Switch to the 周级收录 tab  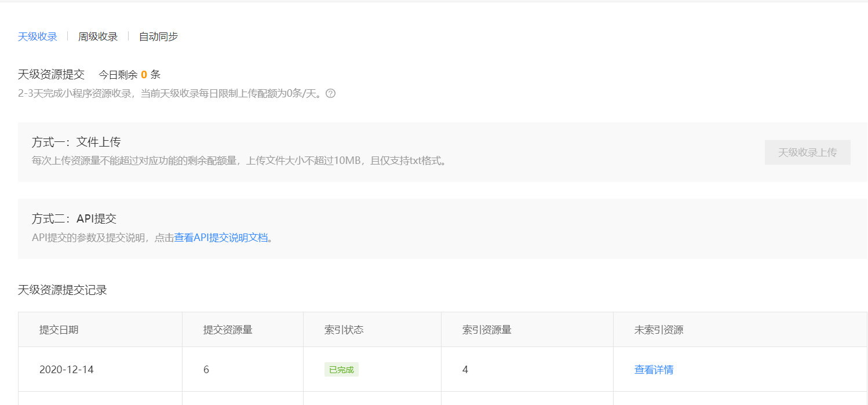point(98,37)
